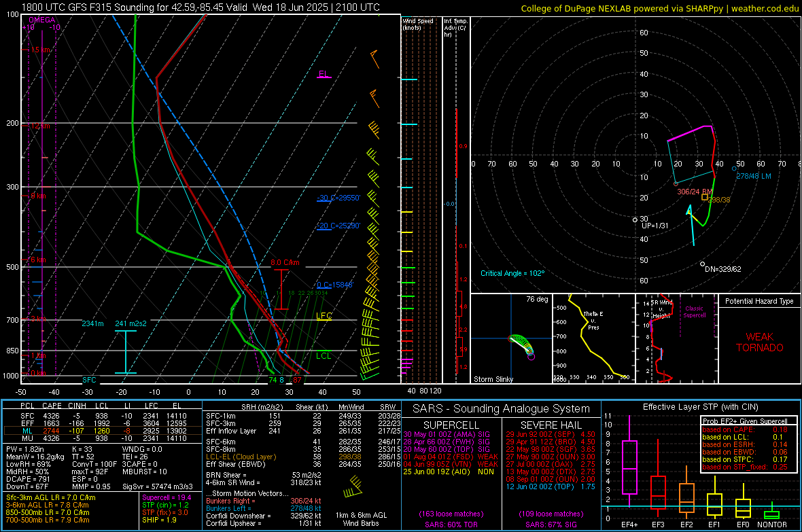Viewport: 802px width, 532px height.
Task: Click the '306/24 RM' storm motion label
Action: click(695, 192)
